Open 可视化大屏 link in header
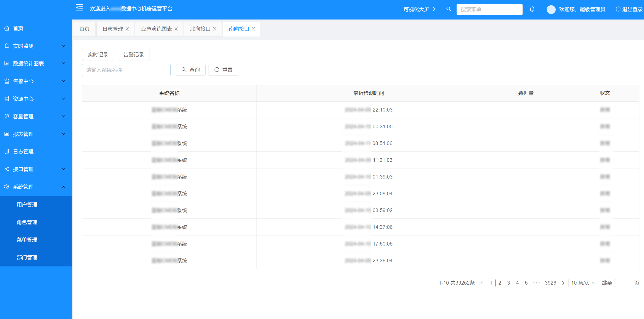The height and width of the screenshot is (319, 644). [419, 9]
